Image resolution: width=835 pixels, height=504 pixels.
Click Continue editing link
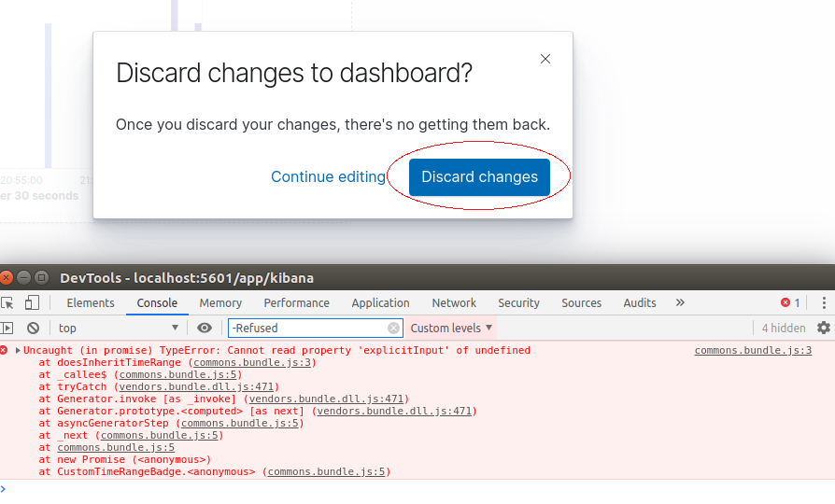(328, 176)
